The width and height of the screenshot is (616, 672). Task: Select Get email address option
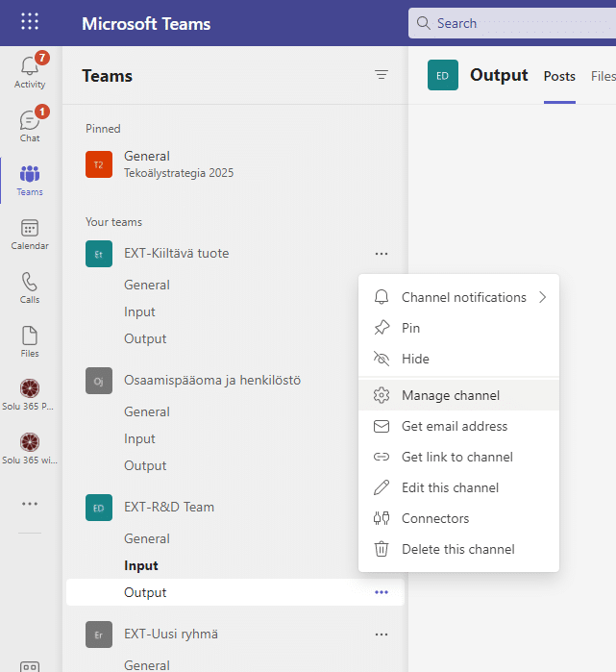[x=458, y=427]
